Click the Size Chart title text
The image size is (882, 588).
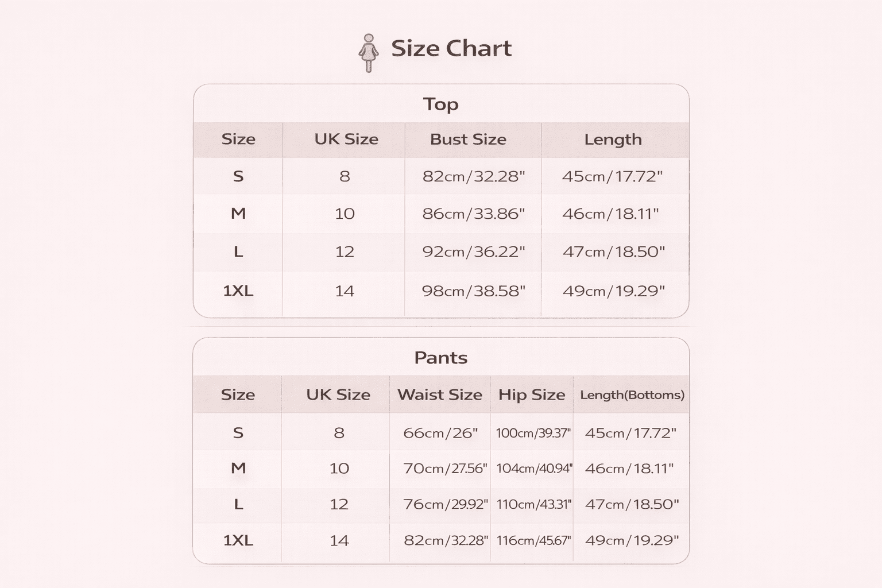tap(451, 48)
